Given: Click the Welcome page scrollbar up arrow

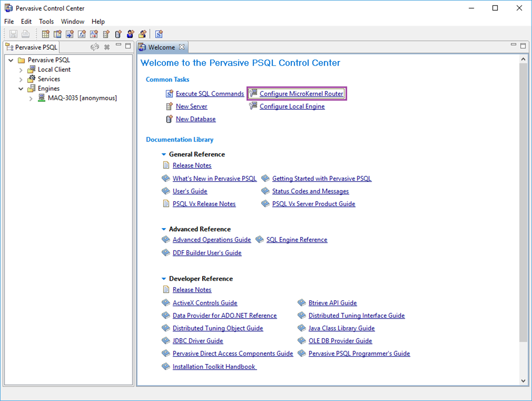Looking at the screenshot, I should (x=523, y=59).
